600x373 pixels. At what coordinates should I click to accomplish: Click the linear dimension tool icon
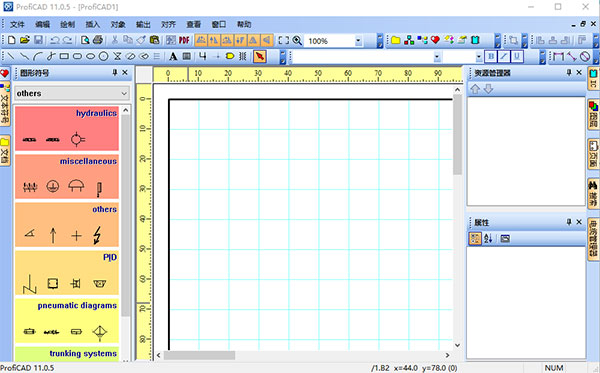(558, 57)
